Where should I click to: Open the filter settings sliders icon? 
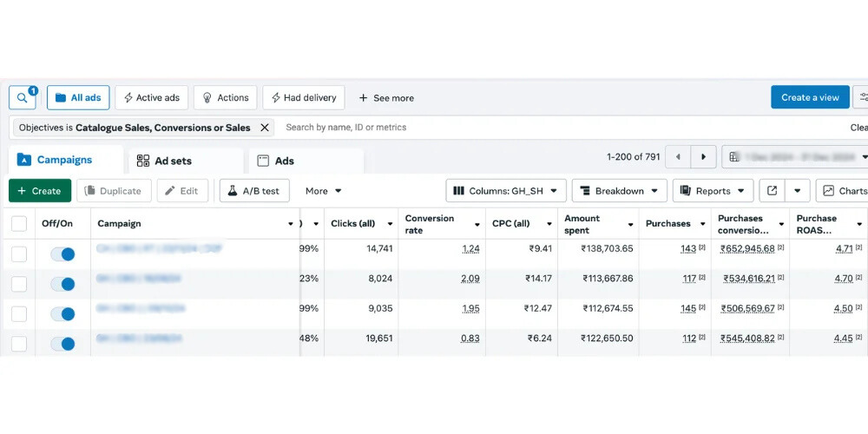click(862, 97)
